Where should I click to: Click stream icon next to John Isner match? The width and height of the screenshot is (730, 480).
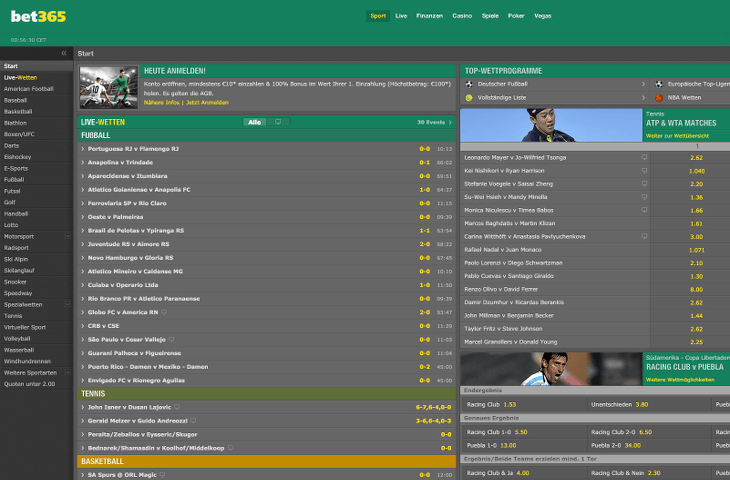coord(177,407)
